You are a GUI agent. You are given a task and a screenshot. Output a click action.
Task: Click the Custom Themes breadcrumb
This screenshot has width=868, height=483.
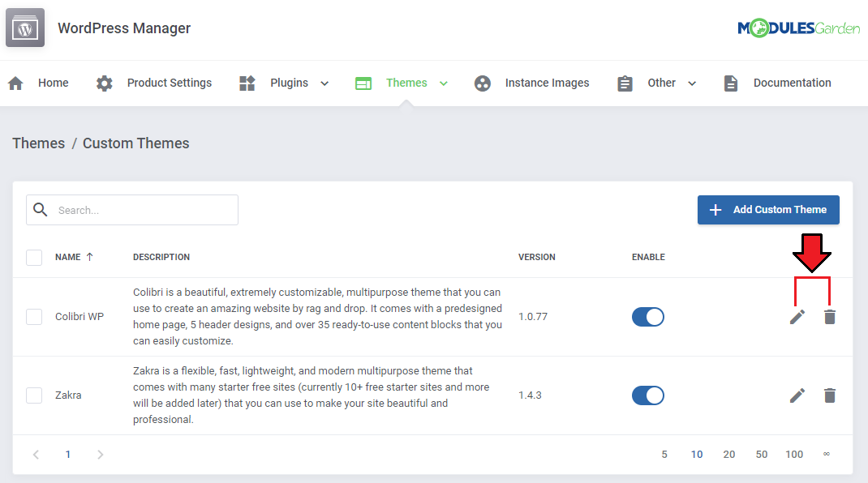tap(135, 143)
